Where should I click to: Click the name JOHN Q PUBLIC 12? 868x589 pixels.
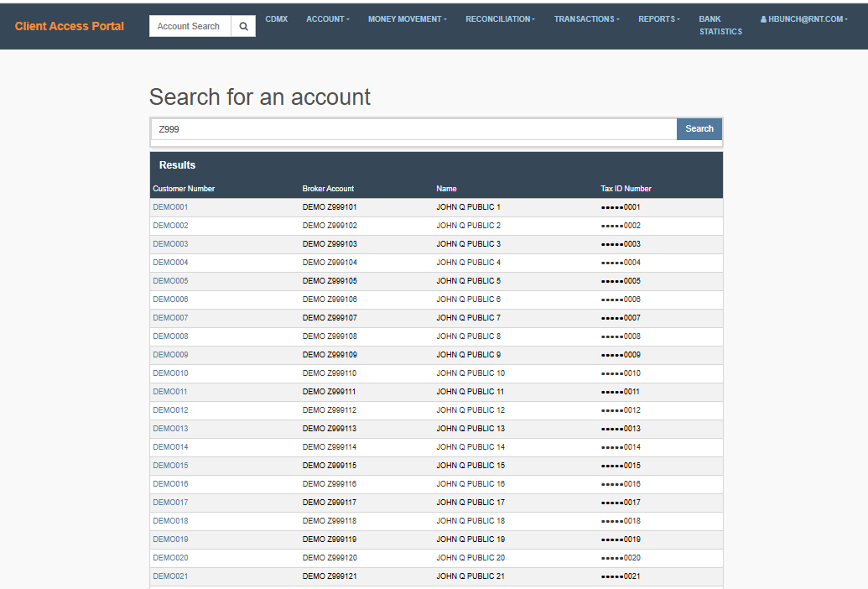[x=470, y=410]
